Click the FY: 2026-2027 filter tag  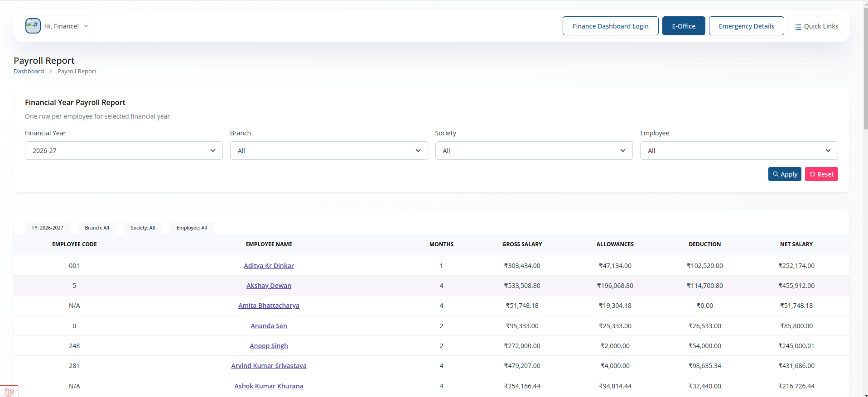pyautogui.click(x=48, y=228)
